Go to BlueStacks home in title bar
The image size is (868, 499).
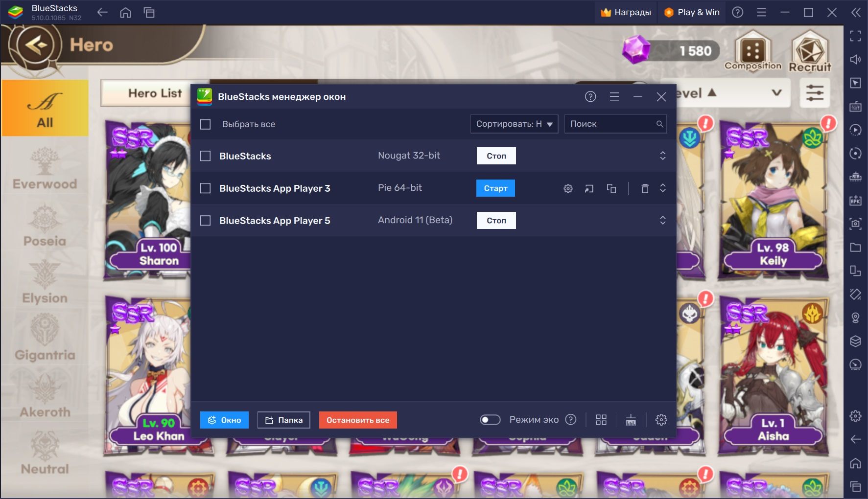coord(126,13)
